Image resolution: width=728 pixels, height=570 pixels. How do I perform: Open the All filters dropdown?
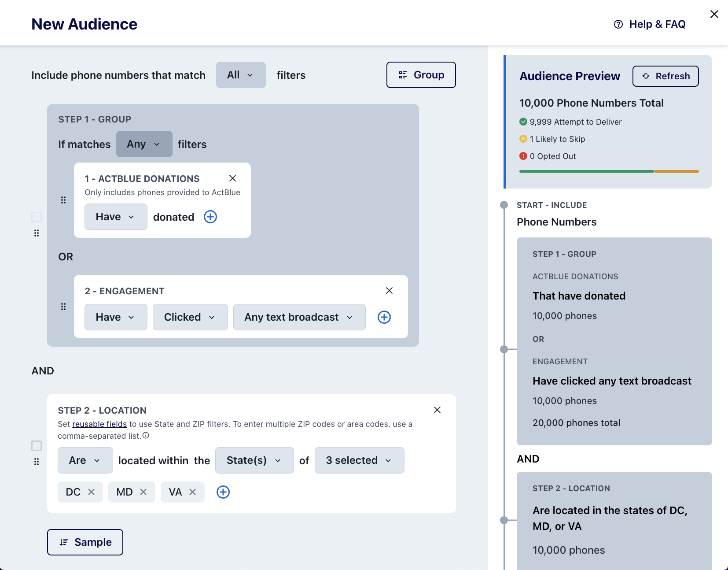tap(240, 75)
